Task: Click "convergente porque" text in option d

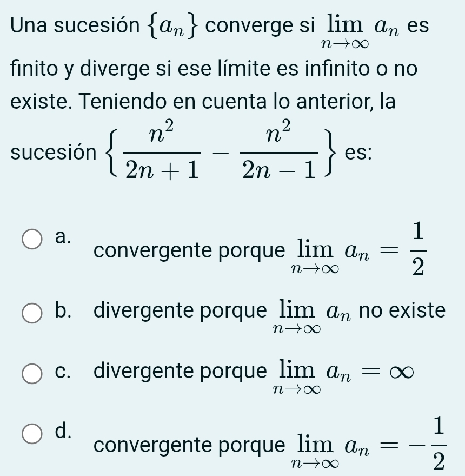Action: click(x=189, y=446)
